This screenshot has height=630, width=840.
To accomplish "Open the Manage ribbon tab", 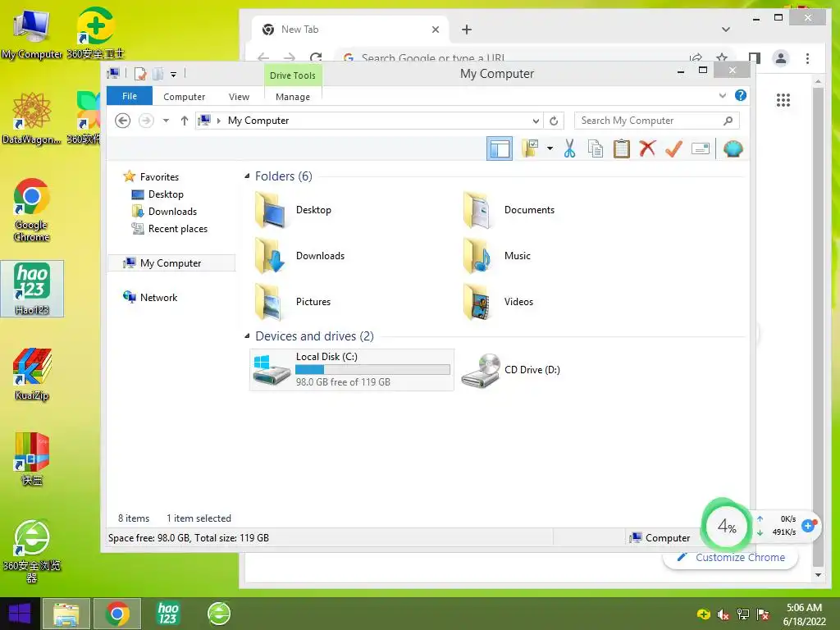I will pyautogui.click(x=293, y=97).
